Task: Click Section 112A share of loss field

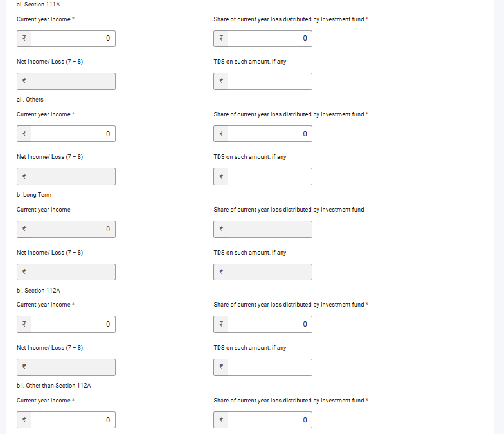Action: (270, 324)
